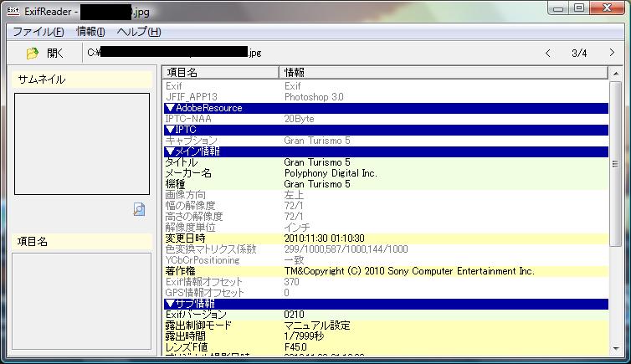This screenshot has height=364, width=631.
Task: Go to the next image arrow
Action: (x=612, y=53)
